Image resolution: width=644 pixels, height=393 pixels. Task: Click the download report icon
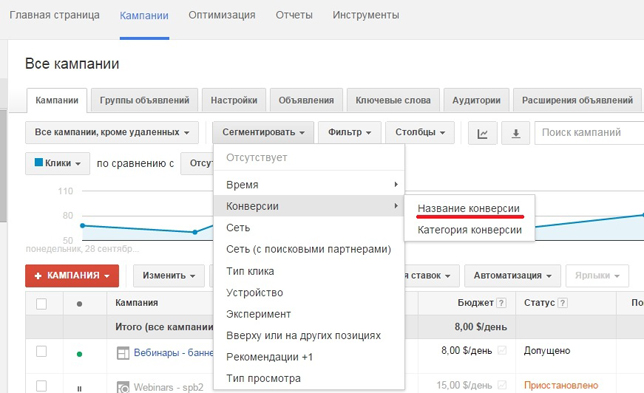[515, 133]
